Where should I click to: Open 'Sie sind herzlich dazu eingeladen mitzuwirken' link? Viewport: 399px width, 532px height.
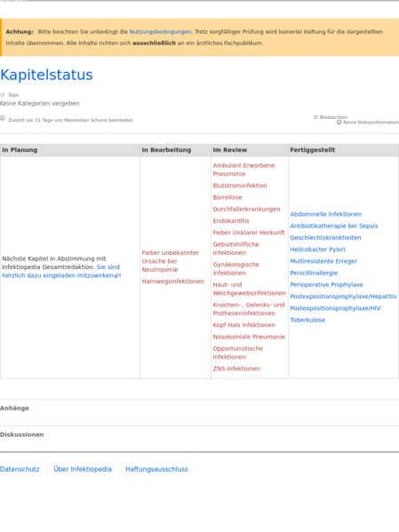[61, 271]
